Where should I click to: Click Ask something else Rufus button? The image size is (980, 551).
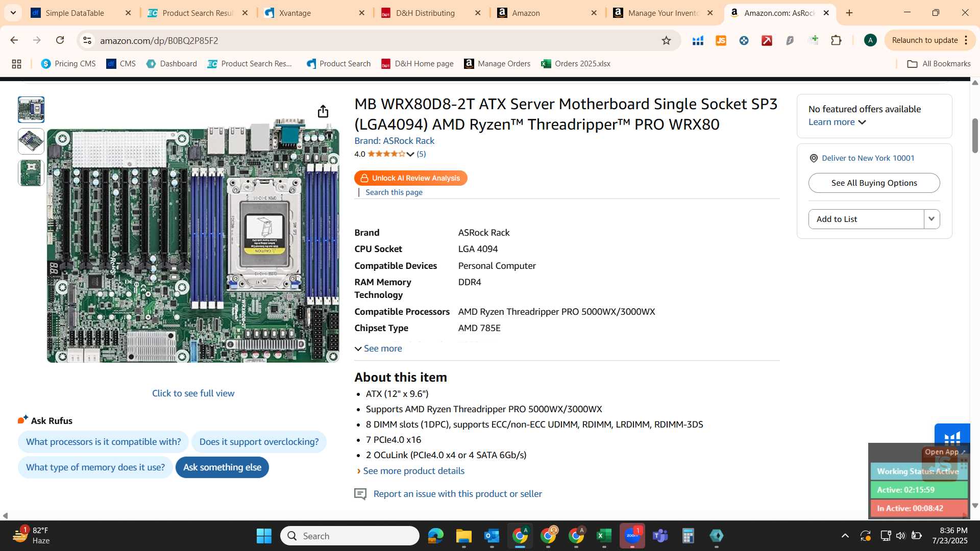tap(222, 467)
